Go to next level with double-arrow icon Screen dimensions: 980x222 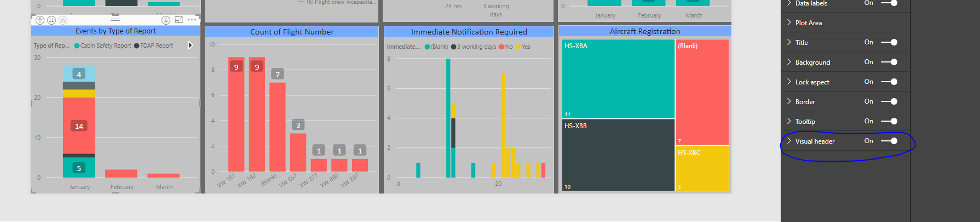pyautogui.click(x=51, y=20)
